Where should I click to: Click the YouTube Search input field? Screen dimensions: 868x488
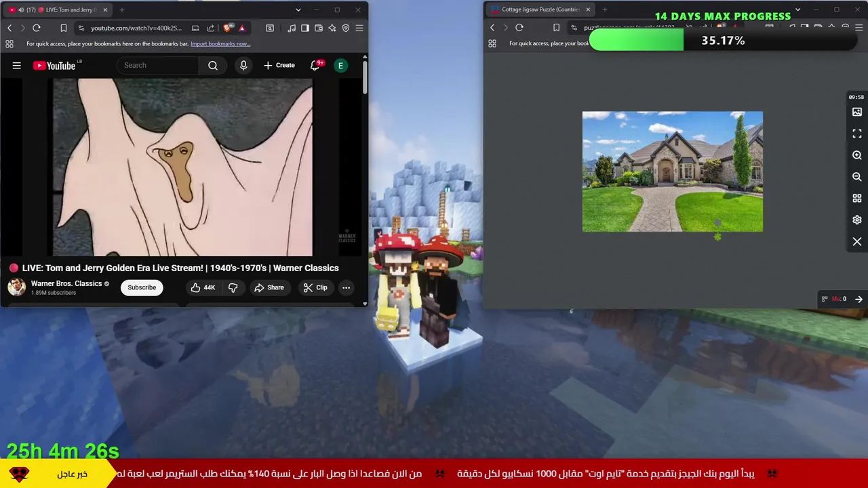point(158,65)
